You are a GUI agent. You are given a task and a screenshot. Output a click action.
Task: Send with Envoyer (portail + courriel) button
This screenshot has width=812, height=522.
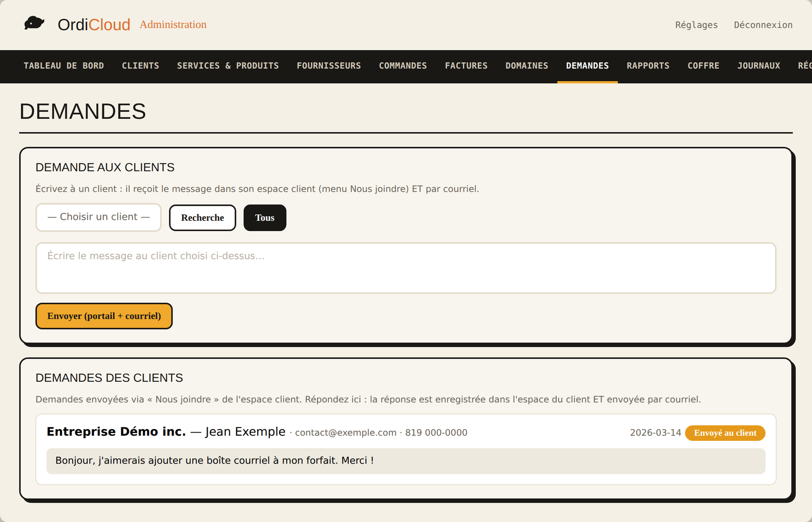104,316
